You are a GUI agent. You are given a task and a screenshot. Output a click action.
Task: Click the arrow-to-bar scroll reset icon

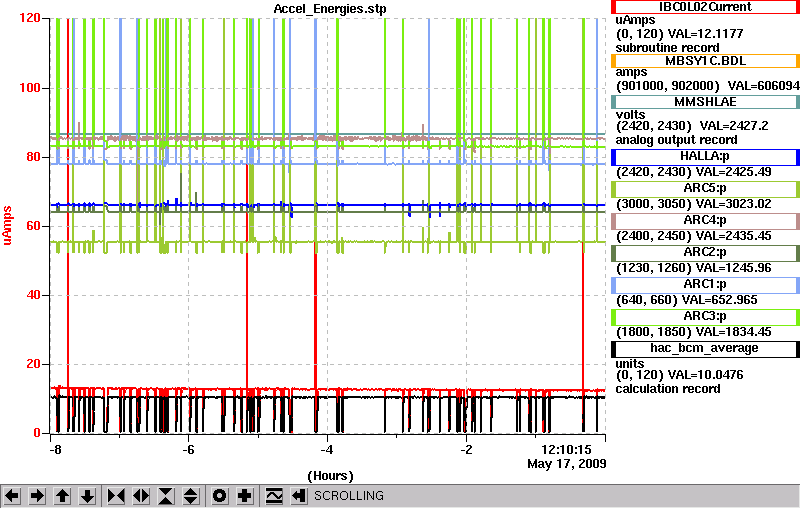(298, 496)
